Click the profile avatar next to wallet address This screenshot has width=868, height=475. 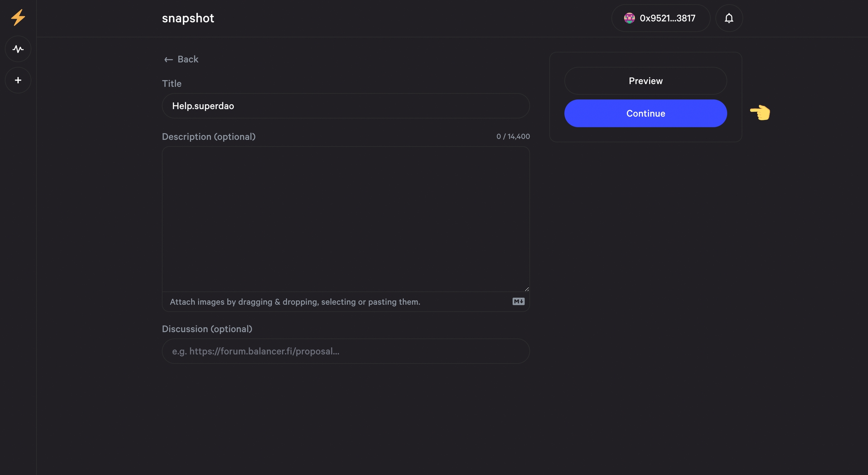pos(629,18)
